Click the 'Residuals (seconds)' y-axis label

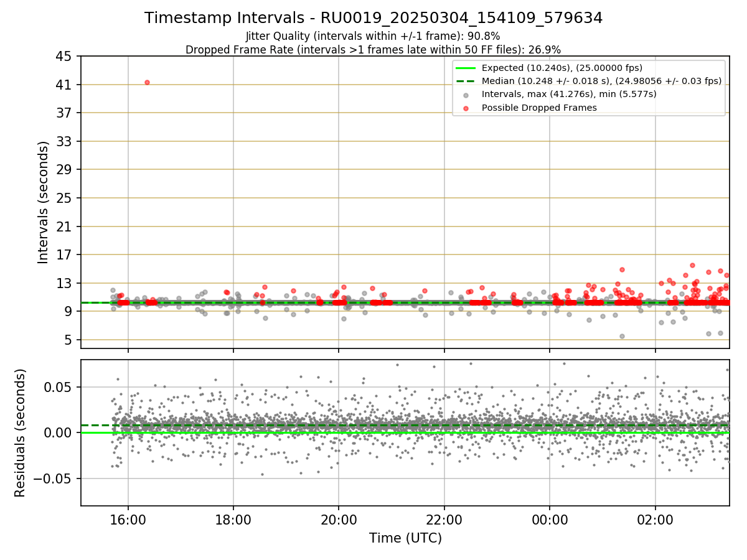21,432
